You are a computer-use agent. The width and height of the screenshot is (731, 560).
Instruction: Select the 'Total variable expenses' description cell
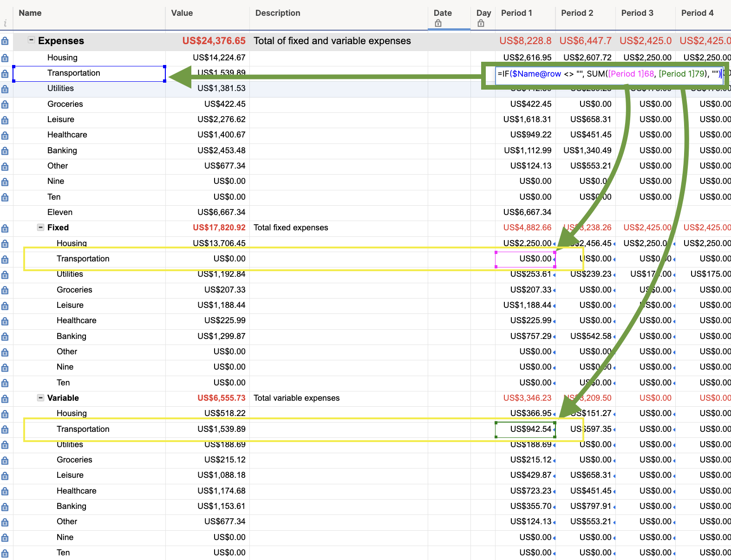[339, 398]
